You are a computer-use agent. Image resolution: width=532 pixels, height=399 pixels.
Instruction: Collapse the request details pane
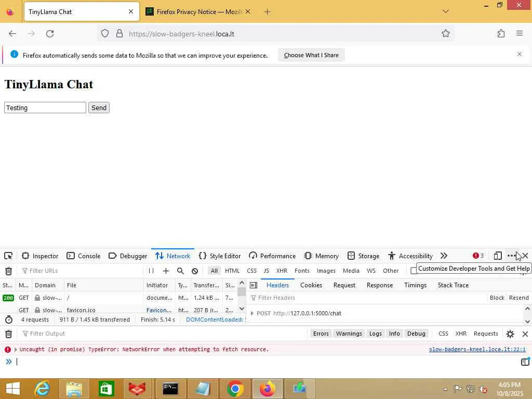tap(254, 285)
